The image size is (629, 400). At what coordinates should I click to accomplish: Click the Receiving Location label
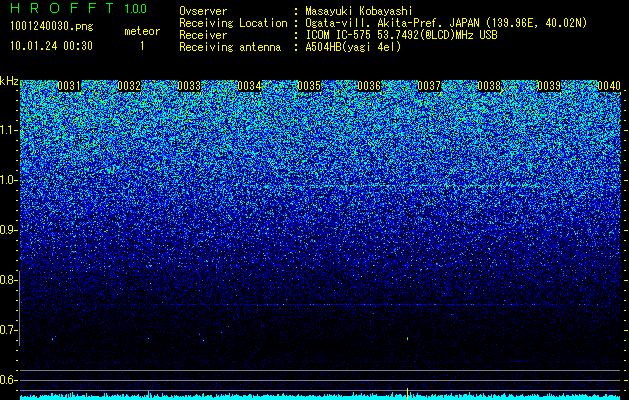(x=233, y=23)
